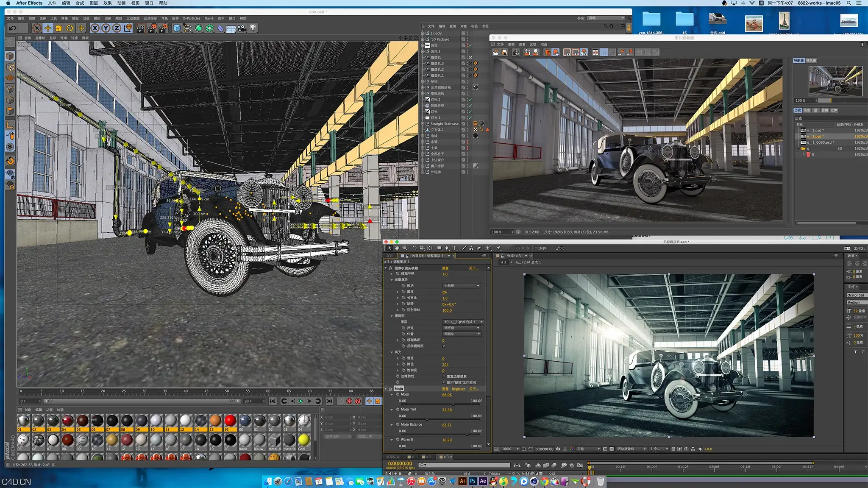Select the Move tool in Cinema 4D toolbar
The height and width of the screenshot is (488, 868).
[48, 28]
